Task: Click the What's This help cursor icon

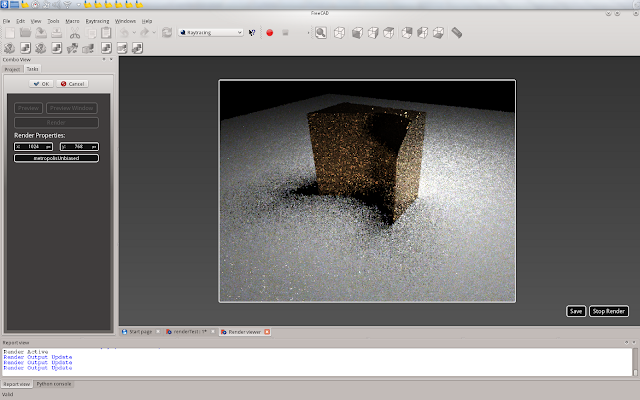Action: point(252,33)
